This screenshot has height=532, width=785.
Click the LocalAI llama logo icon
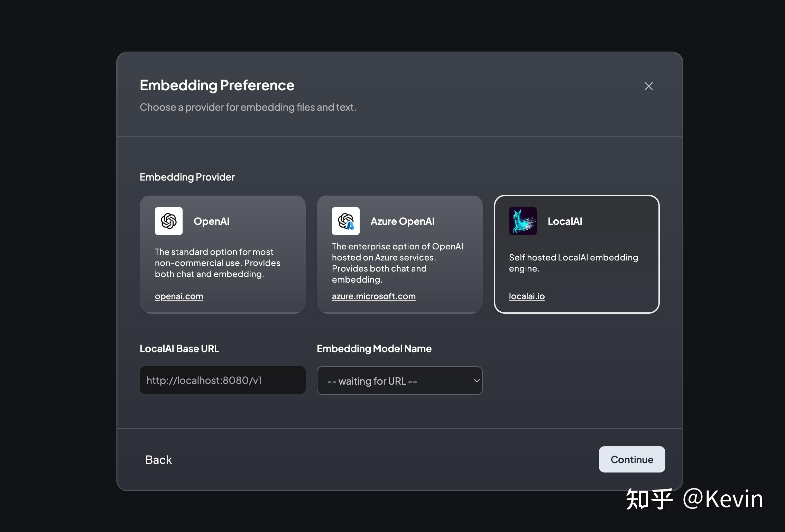tap(523, 221)
